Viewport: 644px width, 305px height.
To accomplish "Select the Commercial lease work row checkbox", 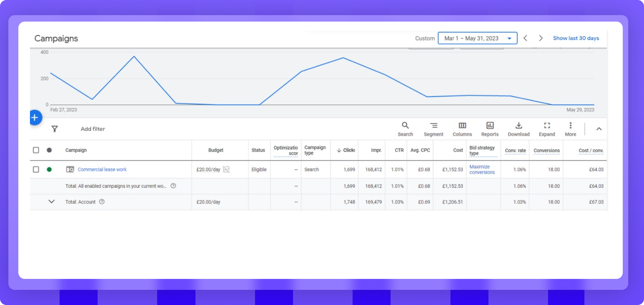I will (36, 169).
